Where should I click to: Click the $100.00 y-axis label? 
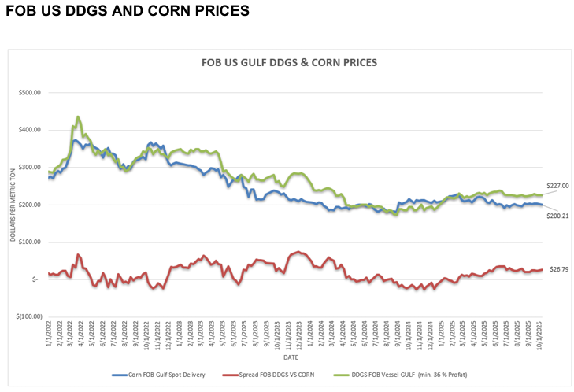click(x=30, y=242)
